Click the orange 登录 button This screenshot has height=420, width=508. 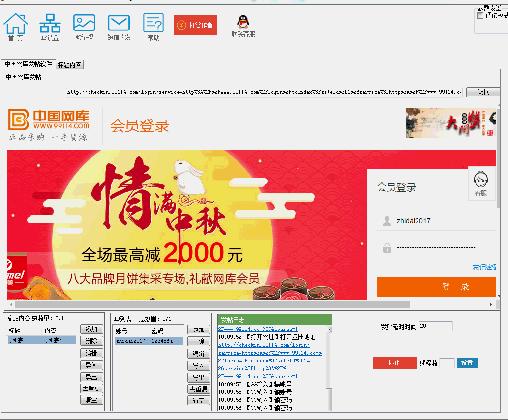(x=436, y=287)
